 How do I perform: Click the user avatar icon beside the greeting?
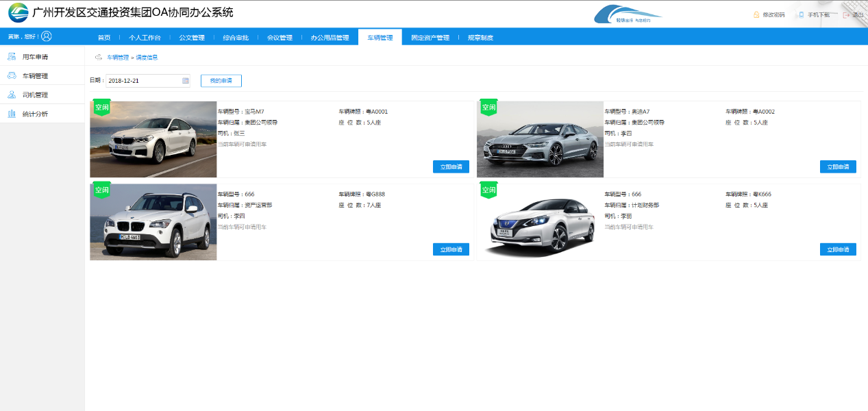pyautogui.click(x=47, y=36)
